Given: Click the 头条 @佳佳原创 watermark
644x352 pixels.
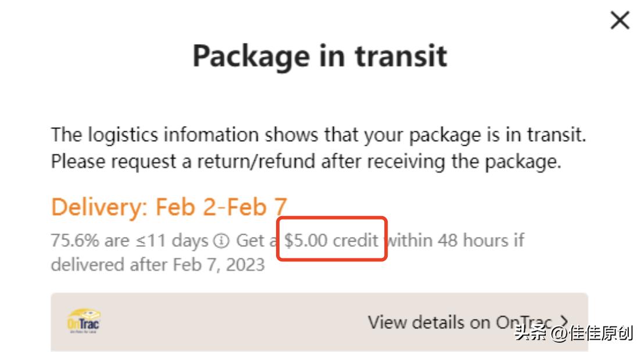Looking at the screenshot, I should pyautogui.click(x=573, y=333).
